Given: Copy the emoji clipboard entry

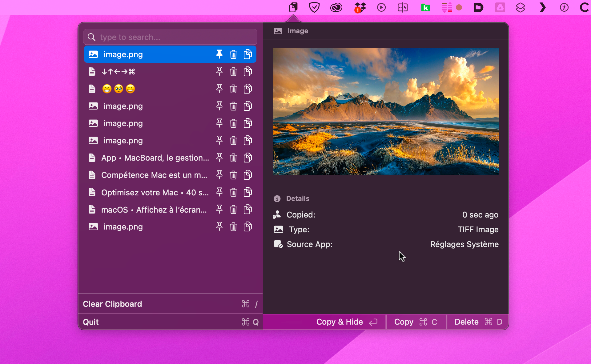Looking at the screenshot, I should pyautogui.click(x=248, y=89).
